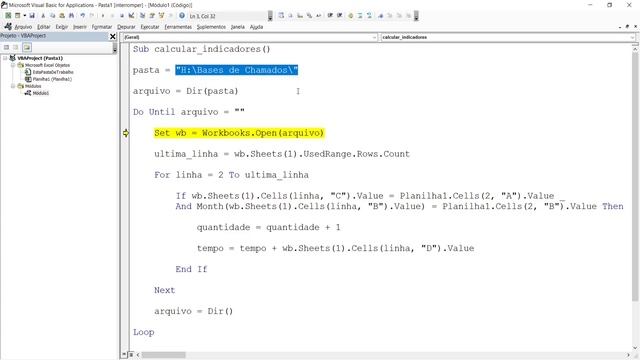Insert a UserForm from the toolbar

coord(17,16)
